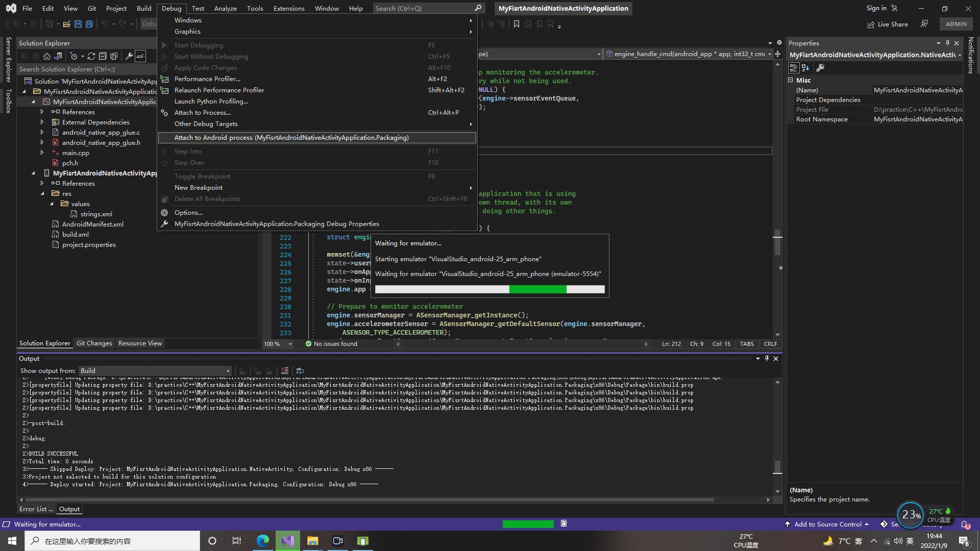Click Sync with Active Document refresh icon
This screenshot has height=551, width=980.
tap(91, 56)
